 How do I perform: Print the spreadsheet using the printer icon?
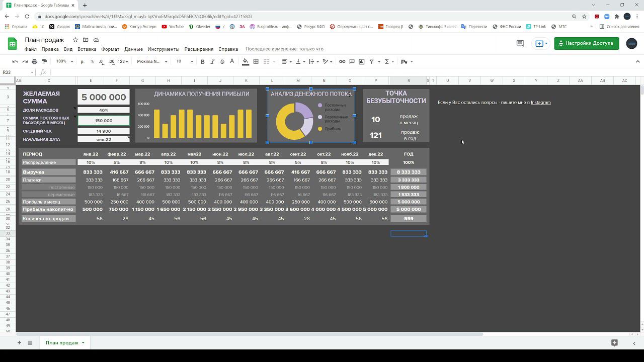point(34,61)
